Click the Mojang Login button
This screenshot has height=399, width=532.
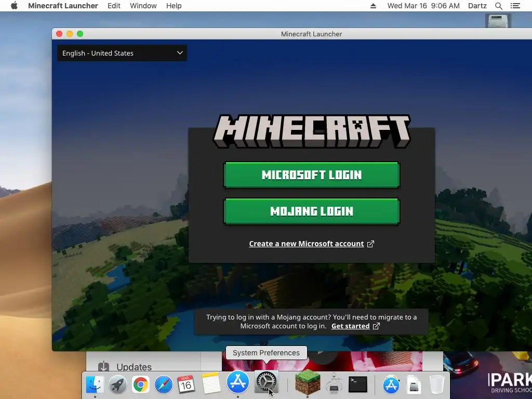312,211
